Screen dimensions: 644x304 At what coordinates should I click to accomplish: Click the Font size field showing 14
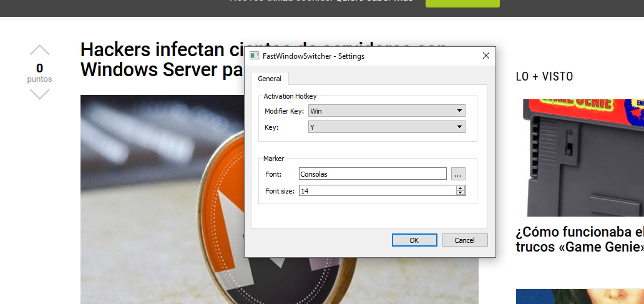[377, 190]
